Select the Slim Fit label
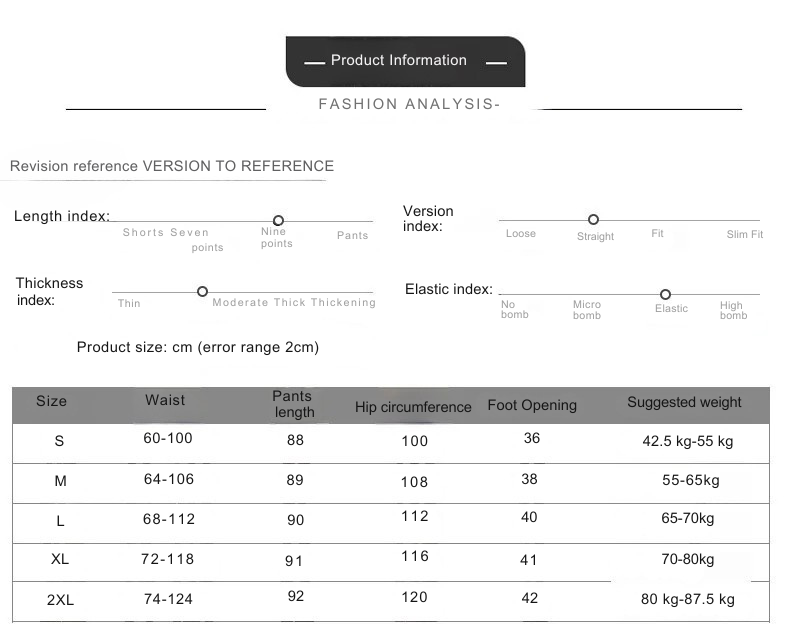 (x=744, y=234)
